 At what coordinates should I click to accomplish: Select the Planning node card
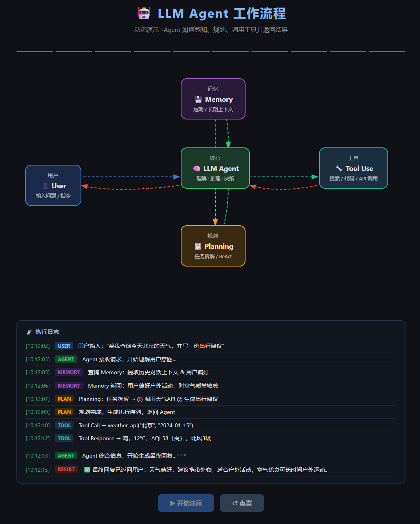[x=213, y=246]
